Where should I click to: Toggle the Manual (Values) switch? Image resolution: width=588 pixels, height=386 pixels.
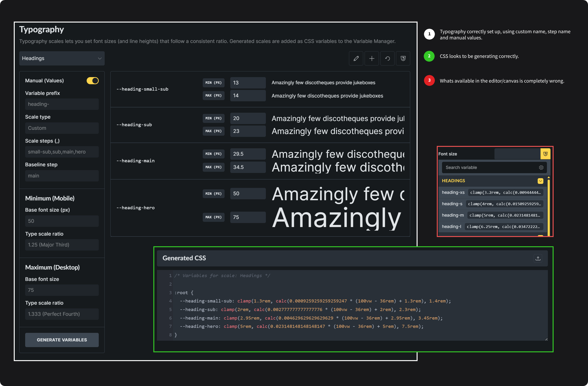(93, 81)
